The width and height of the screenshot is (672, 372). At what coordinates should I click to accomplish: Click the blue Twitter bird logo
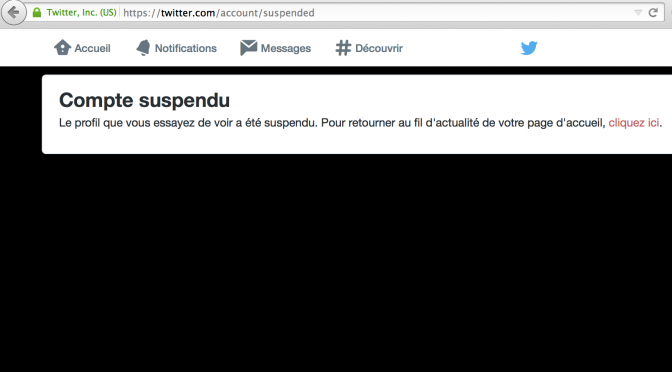529,48
